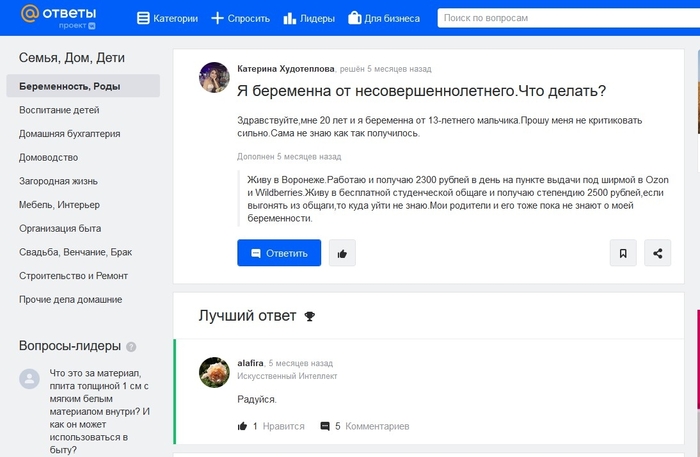Click the bar chart icon beside Лидеры
Image resolution: width=700 pixels, height=457 pixels.
(290, 18)
